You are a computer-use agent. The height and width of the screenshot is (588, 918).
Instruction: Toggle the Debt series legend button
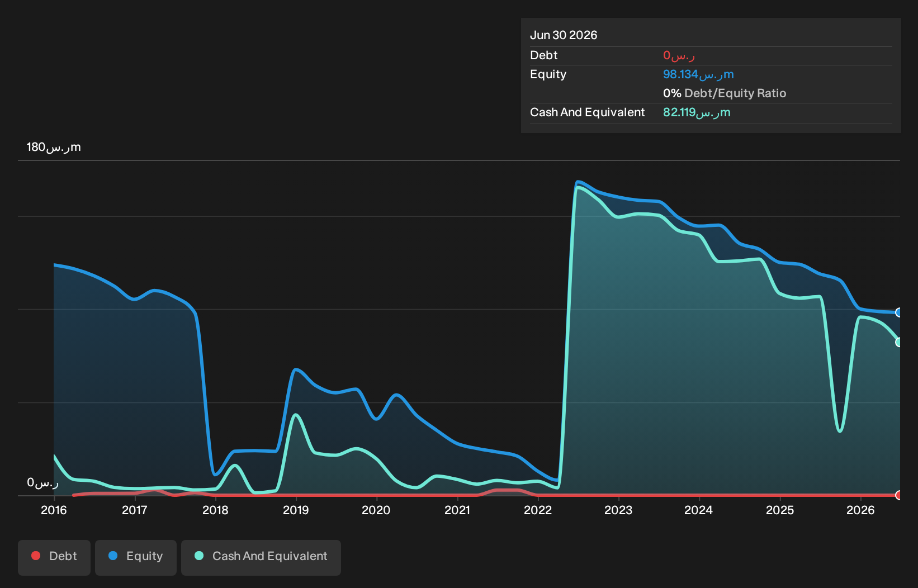tap(54, 557)
